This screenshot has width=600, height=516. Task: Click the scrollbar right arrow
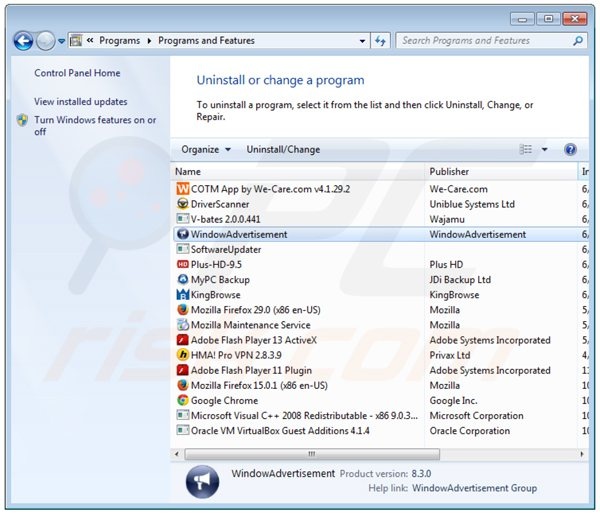[582, 454]
